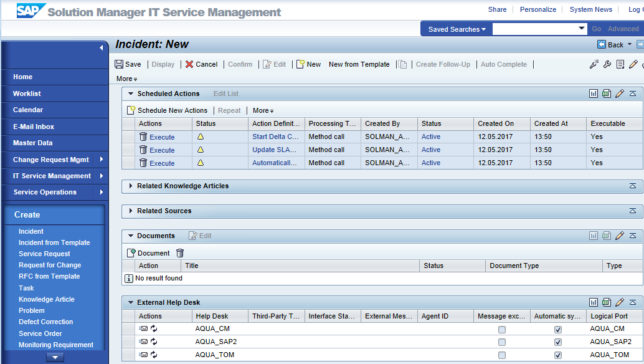Image resolution: width=644 pixels, height=364 pixels.
Task: Uncheck Automatic sync checkbox for AQUA_TOM
Action: [x=558, y=355]
